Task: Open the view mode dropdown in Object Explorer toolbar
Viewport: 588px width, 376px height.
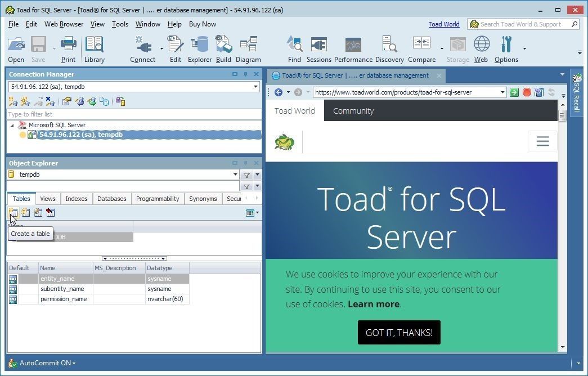Action: (257, 213)
